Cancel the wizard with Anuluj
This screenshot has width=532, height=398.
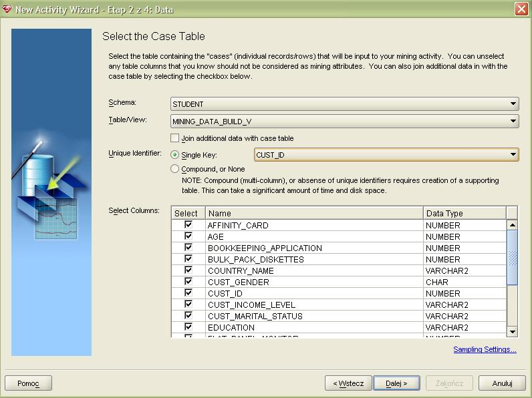point(502,383)
